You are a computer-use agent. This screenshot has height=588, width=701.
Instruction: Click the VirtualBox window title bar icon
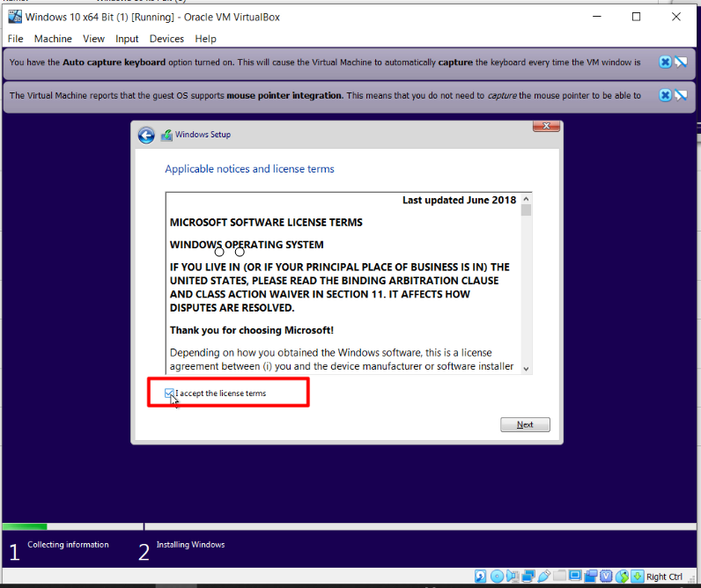tap(15, 17)
